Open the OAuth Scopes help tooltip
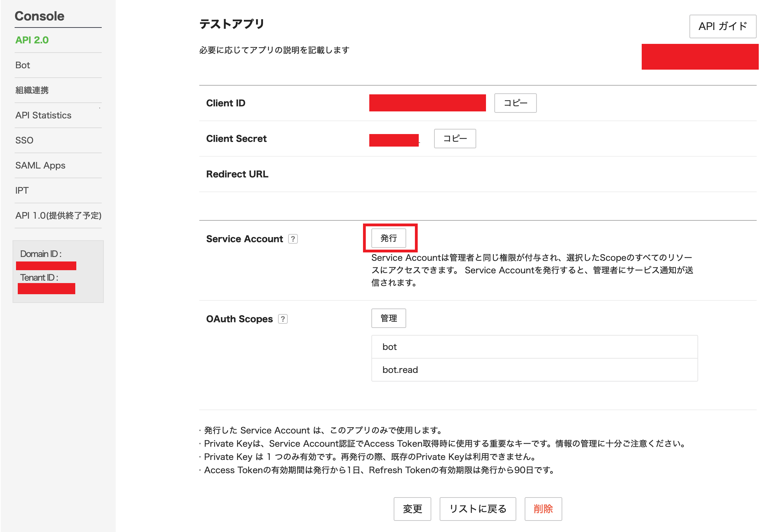The height and width of the screenshot is (532, 772). click(283, 319)
